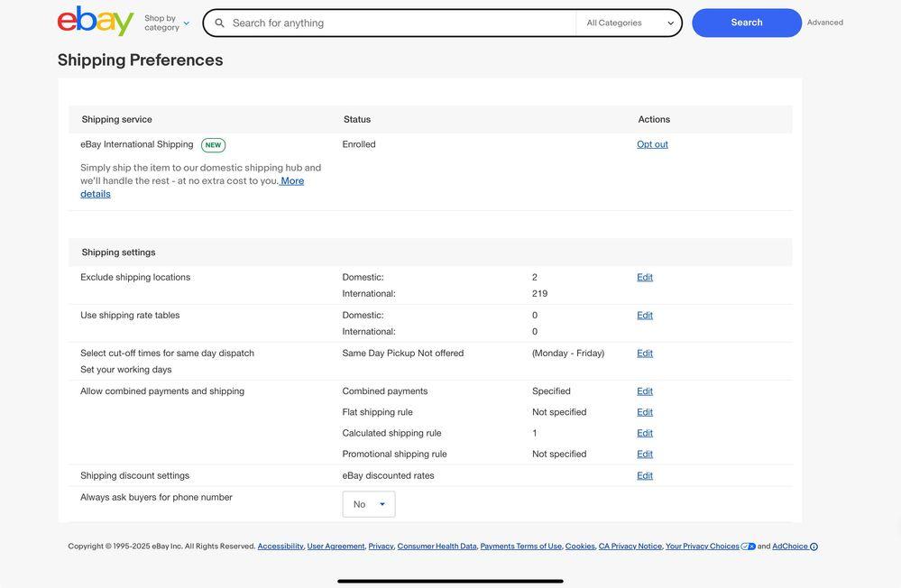Click the International exclusion count 219
Image resolution: width=901 pixels, height=588 pixels.
click(x=539, y=294)
